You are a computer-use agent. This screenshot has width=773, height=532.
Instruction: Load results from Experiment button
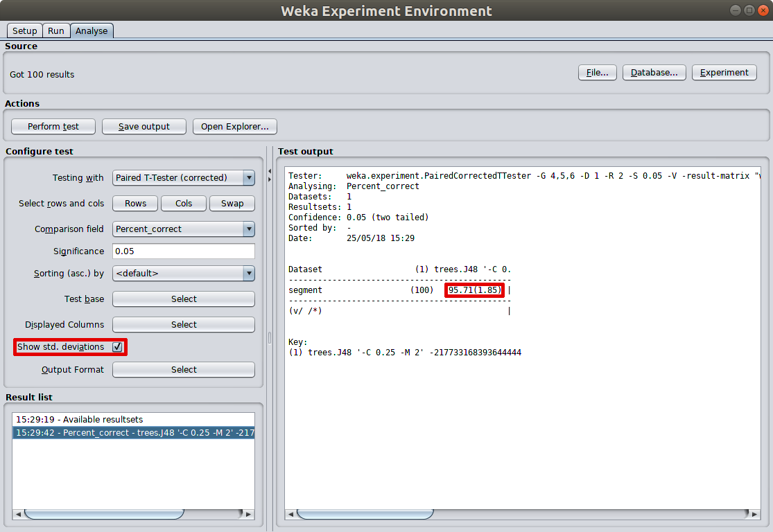coord(724,73)
